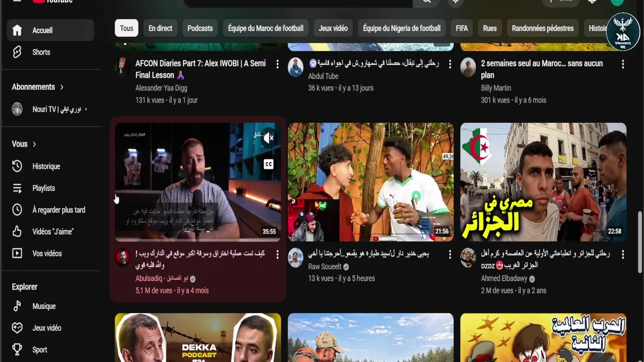Expand the Abonnements section chevron
Screen dimensions: 644x362
[x=62, y=87]
